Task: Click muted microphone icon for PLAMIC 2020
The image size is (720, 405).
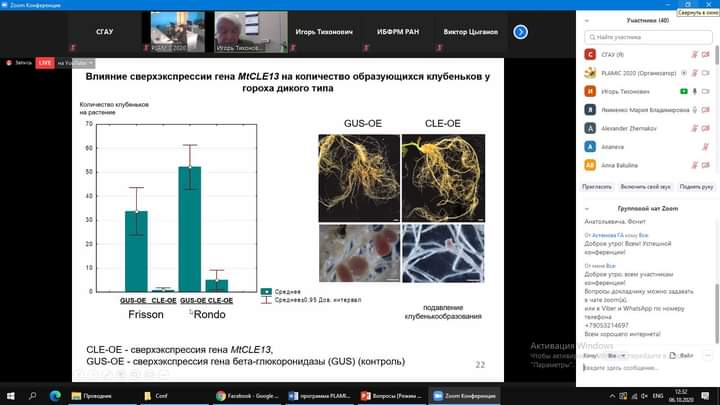Action: coord(695,73)
